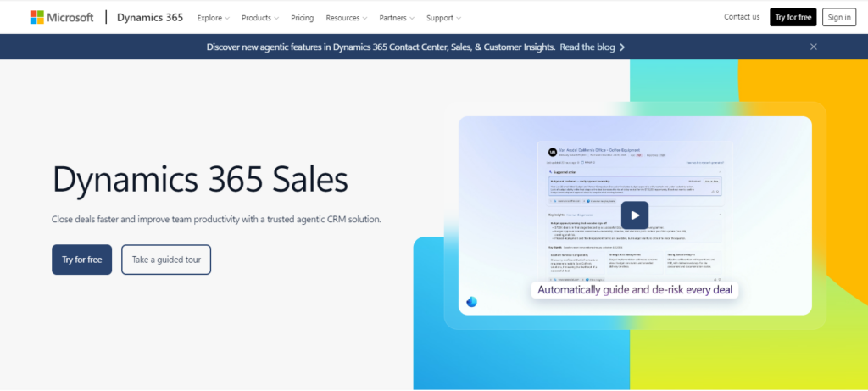Click the Contact us link
868x391 pixels.
click(x=742, y=17)
